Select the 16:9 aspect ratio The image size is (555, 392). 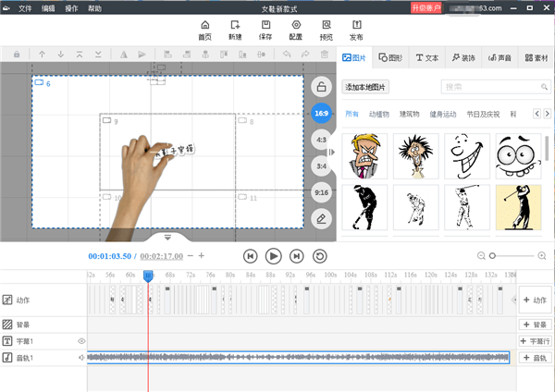pos(321,114)
